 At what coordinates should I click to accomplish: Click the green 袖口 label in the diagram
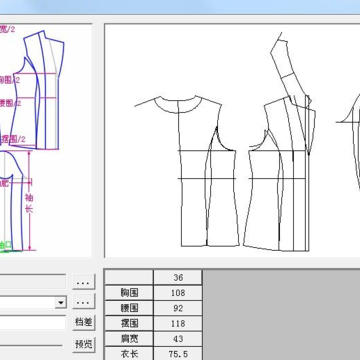(6, 245)
